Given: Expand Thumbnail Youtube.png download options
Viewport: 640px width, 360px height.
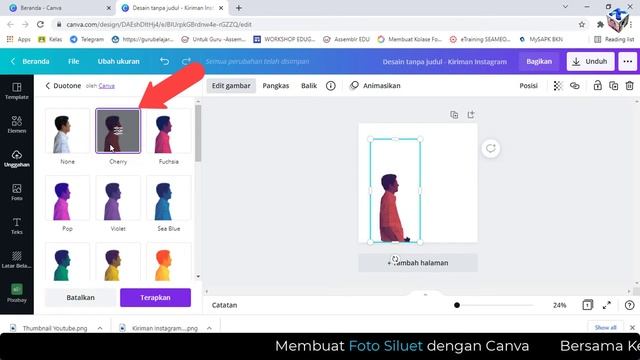Looking at the screenshot, I should pyautogui.click(x=100, y=328).
